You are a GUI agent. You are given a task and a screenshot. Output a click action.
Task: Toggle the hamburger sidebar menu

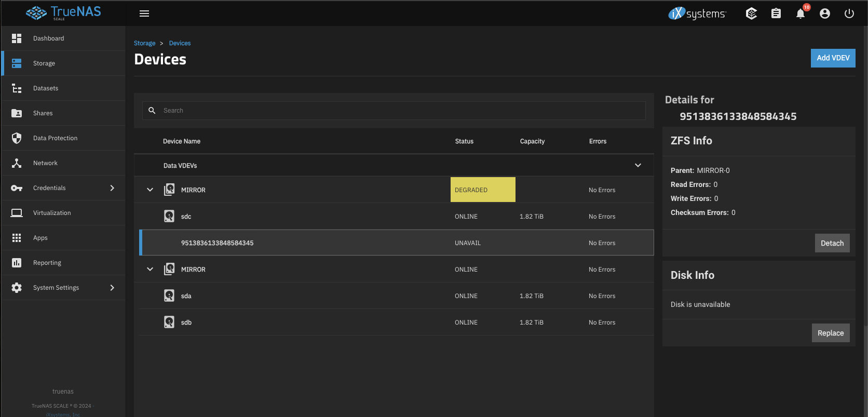click(x=144, y=14)
